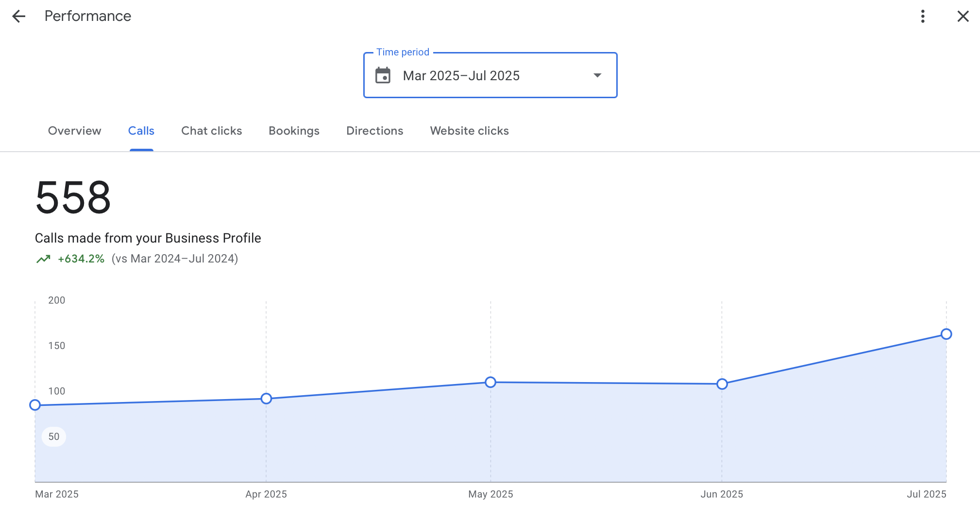Click the green upward trend icon
The image size is (980, 524).
click(x=43, y=259)
